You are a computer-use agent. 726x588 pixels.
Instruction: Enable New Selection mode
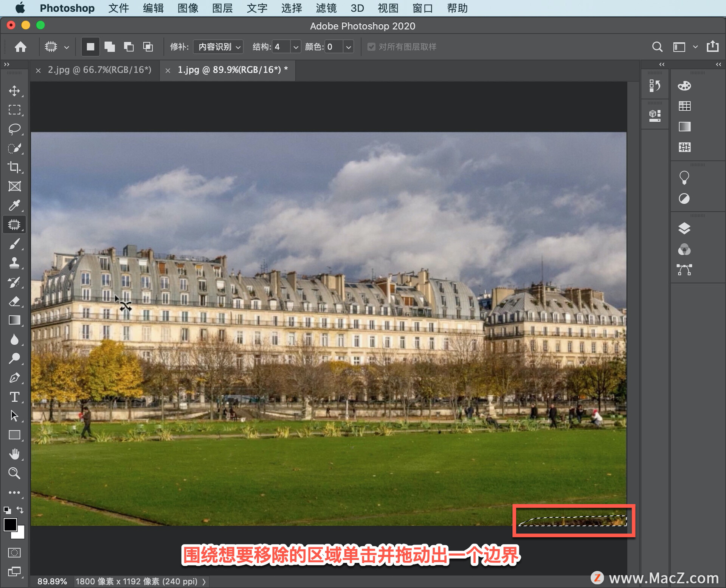click(x=90, y=47)
